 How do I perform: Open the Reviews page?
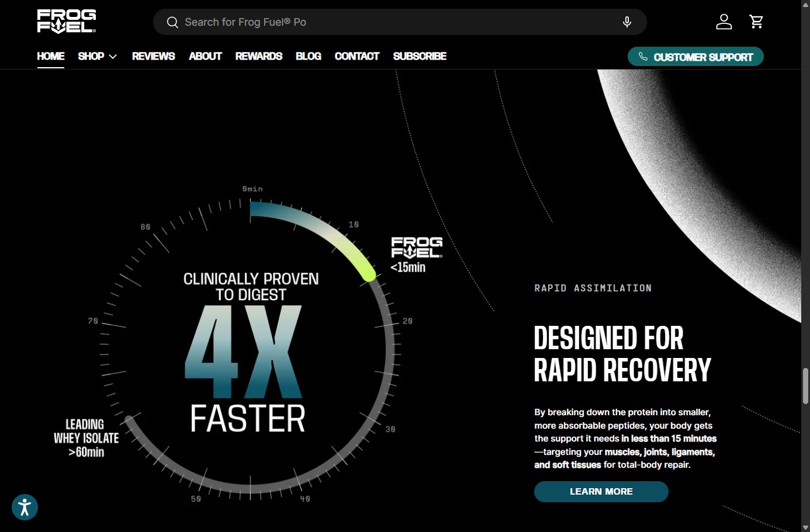coord(153,57)
